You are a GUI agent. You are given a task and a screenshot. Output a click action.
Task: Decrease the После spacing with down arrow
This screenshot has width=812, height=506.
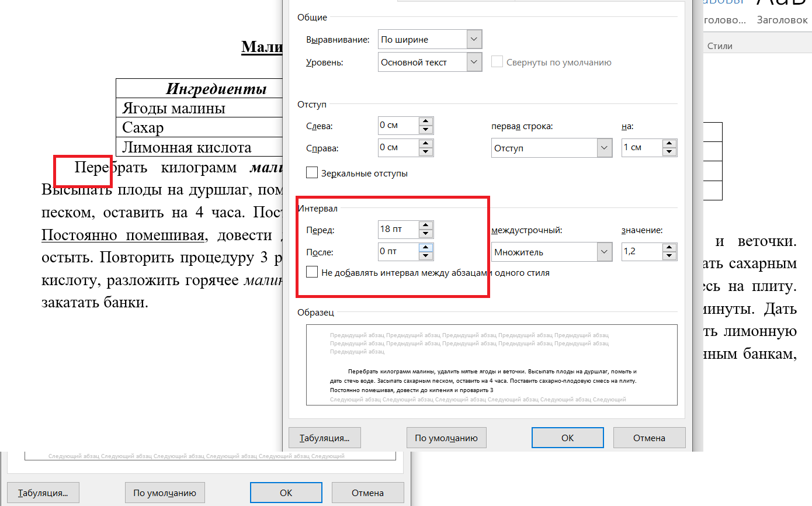[426, 256]
